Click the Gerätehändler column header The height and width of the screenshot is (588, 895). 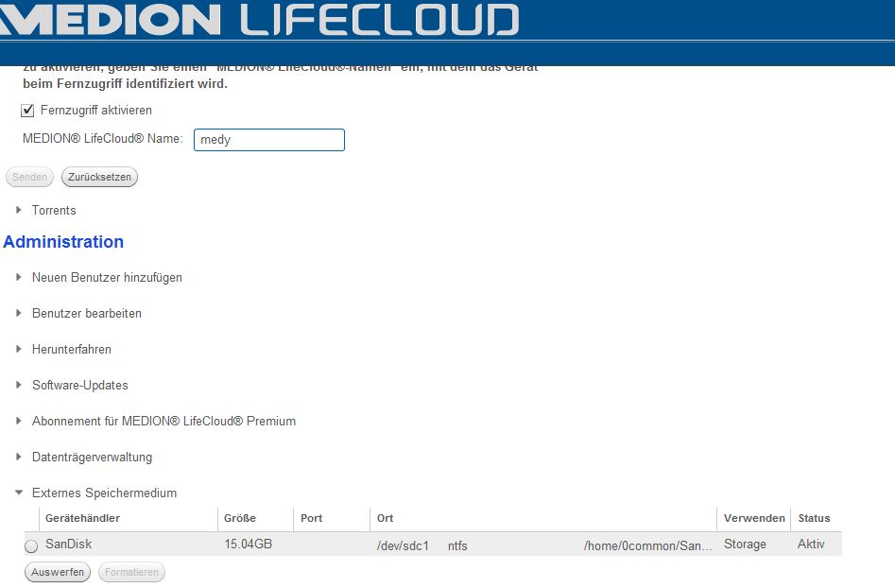click(x=83, y=518)
